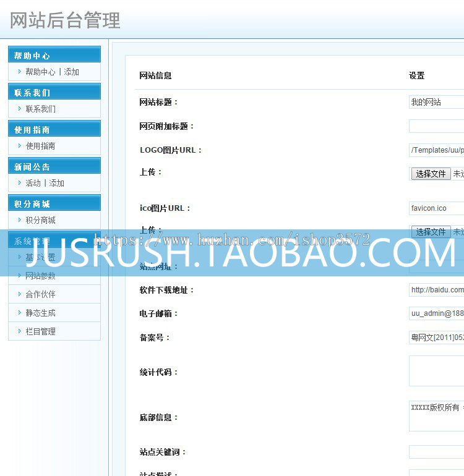Click arrow icon beside 积分商城 link
The image size is (464, 476).
20,220
